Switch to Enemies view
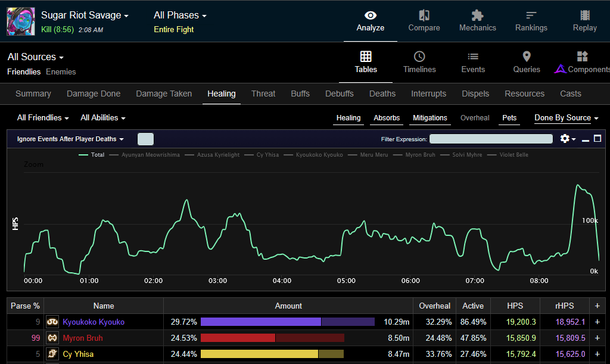 tap(61, 72)
